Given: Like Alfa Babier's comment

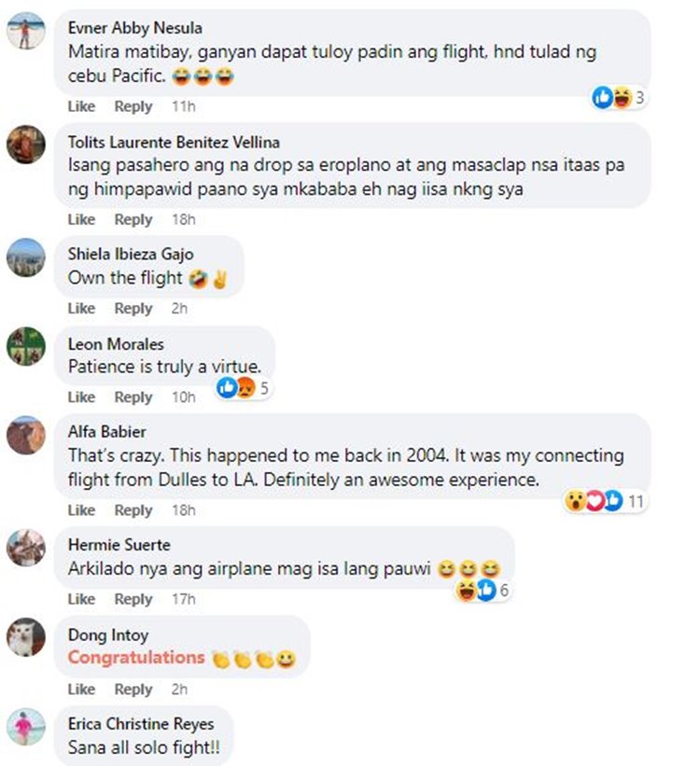Looking at the screenshot, I should (81, 510).
